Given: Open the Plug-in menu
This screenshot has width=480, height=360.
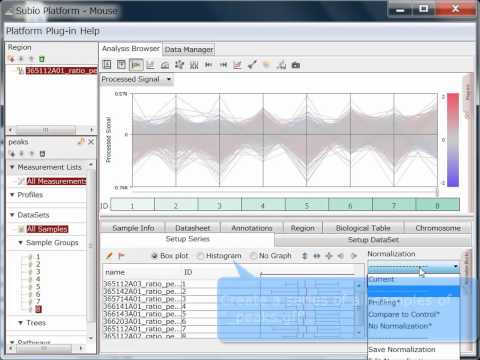Looking at the screenshot, I should click(61, 31).
